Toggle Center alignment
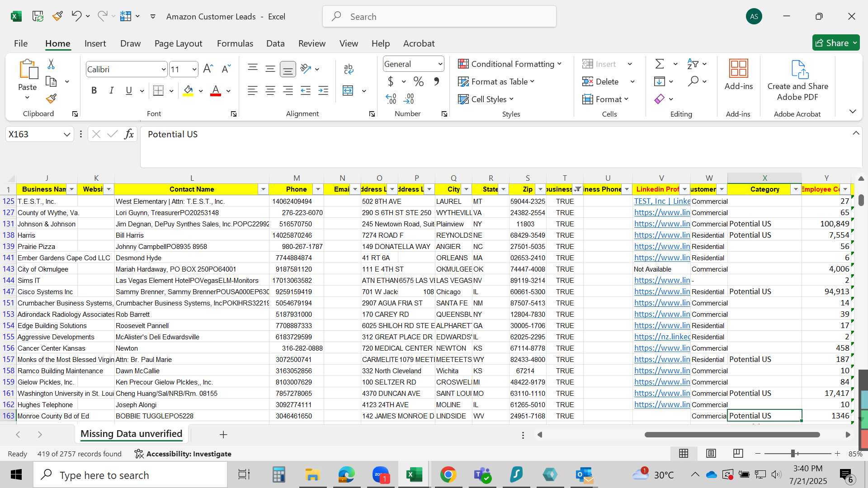 point(270,90)
